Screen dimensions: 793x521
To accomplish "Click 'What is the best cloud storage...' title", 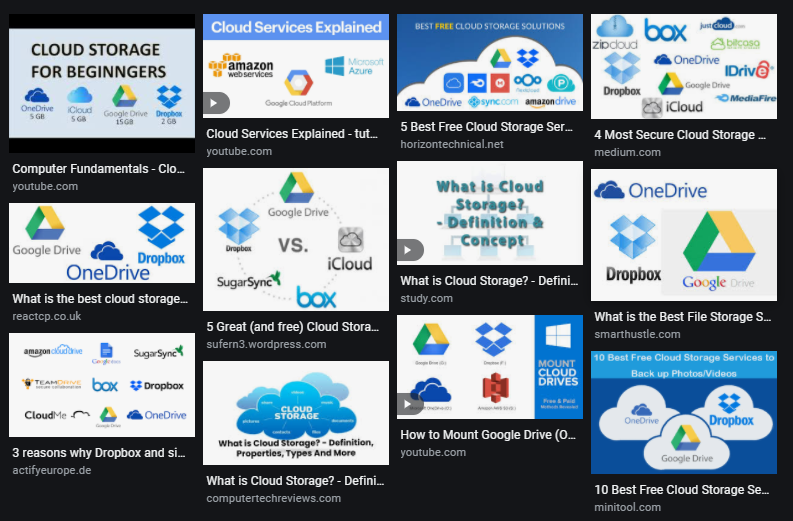I will pos(100,299).
